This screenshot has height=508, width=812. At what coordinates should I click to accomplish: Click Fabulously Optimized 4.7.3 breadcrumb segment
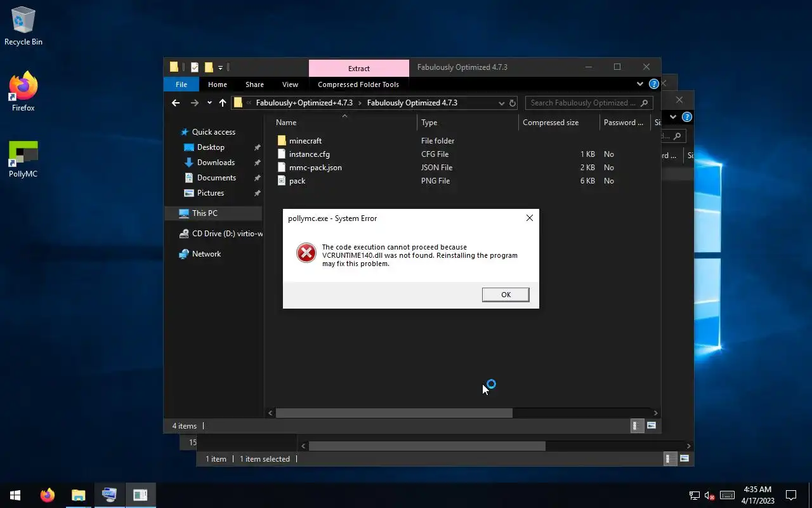(412, 103)
